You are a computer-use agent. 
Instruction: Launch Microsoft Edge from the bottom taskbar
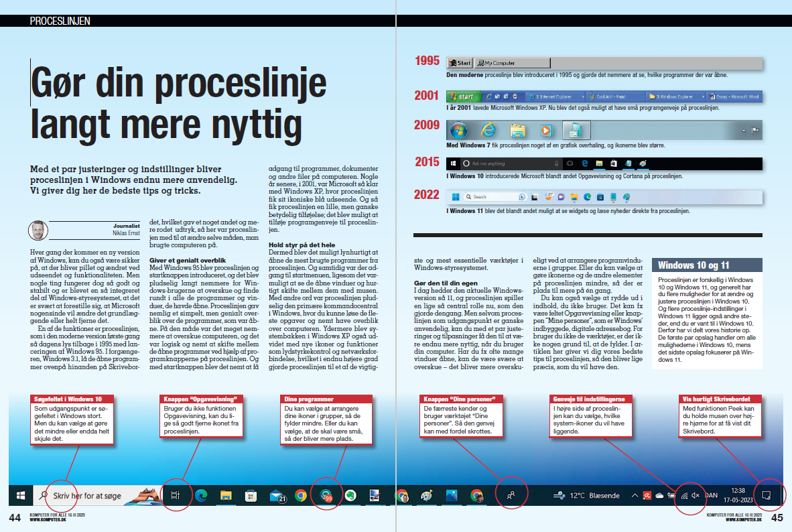(201, 496)
